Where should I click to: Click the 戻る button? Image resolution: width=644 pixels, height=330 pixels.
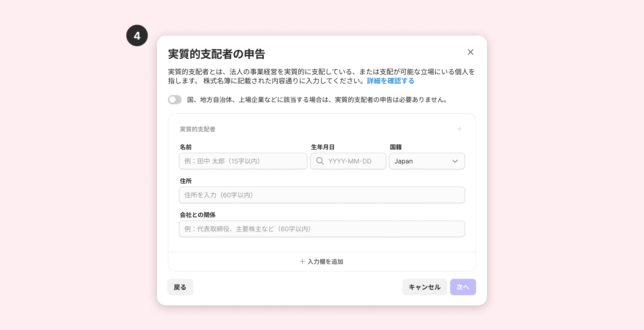180,287
